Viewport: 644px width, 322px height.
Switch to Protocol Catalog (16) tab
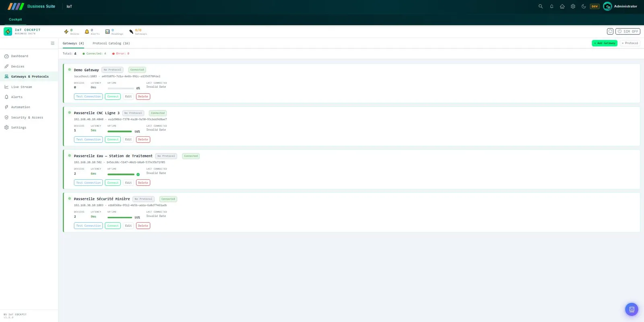coord(111,43)
